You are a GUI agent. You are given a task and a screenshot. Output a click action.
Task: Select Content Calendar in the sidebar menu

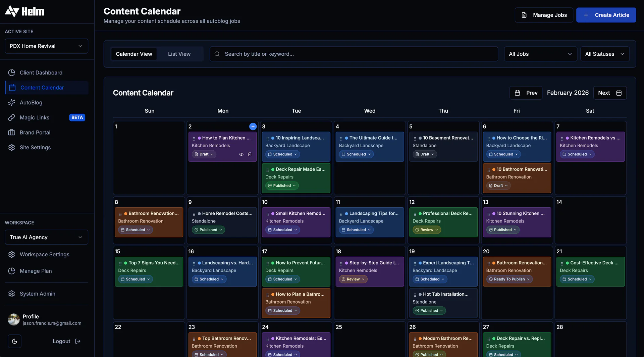coord(42,88)
